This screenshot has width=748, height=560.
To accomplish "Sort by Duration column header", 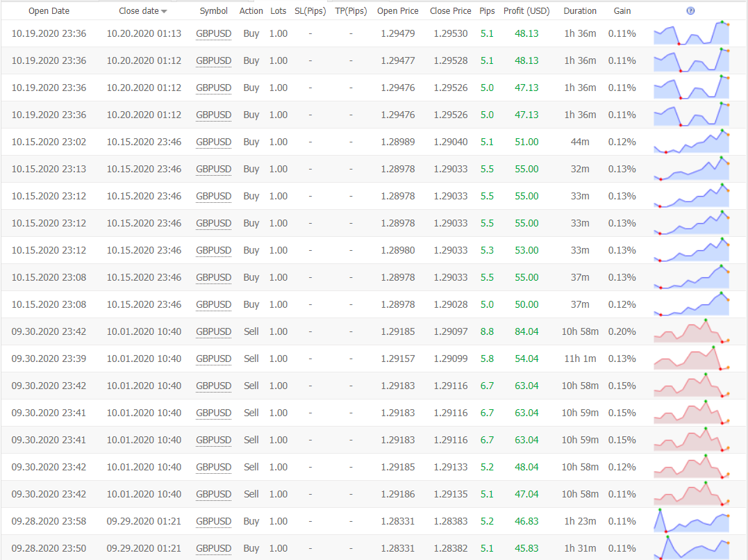I will (580, 11).
